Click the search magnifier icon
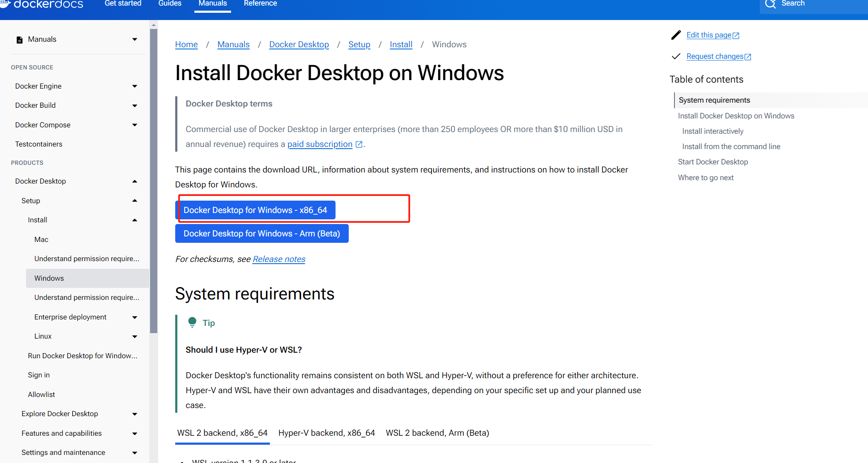This screenshot has width=868, height=463. 770,4
